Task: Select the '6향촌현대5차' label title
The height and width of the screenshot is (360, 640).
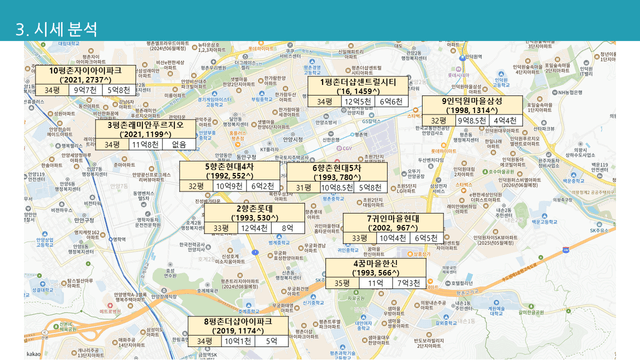Action: (337, 168)
